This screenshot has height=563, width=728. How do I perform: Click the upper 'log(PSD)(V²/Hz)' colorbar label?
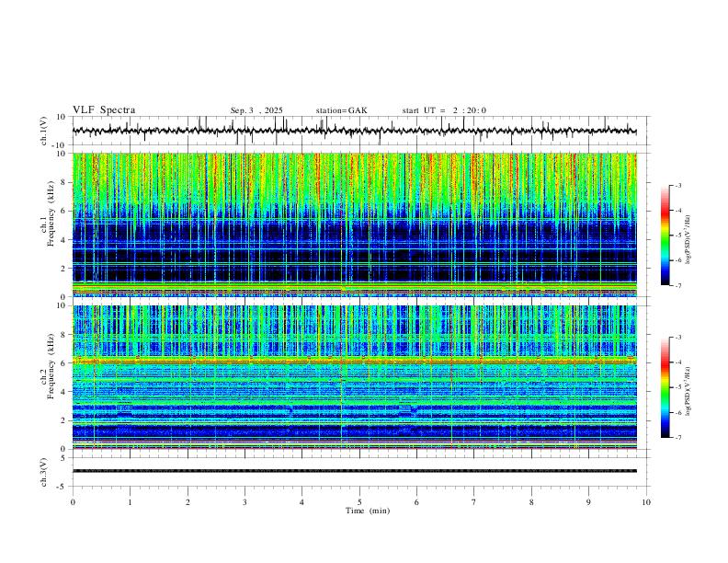(x=688, y=240)
